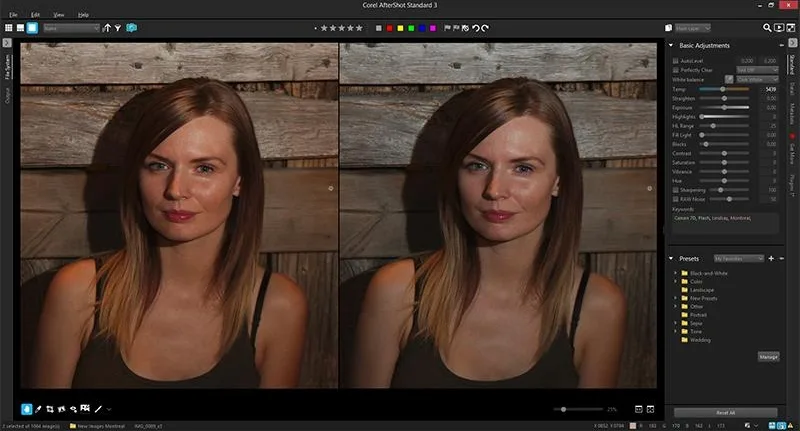Select the Straighten line tool
Image resolution: width=800 pixels, height=431 pixels.
pos(98,409)
